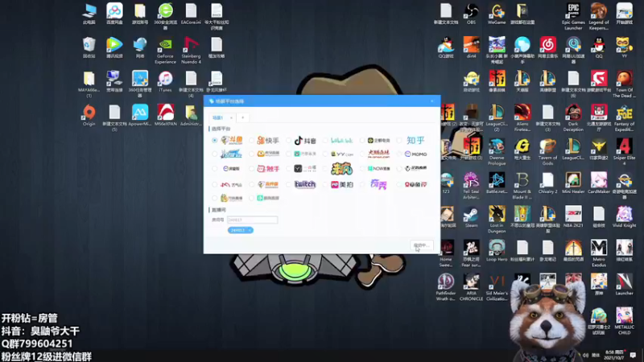Choose the Laifeng (来疯) platform option
Screen dimensions: 644x362
[x=325, y=169]
